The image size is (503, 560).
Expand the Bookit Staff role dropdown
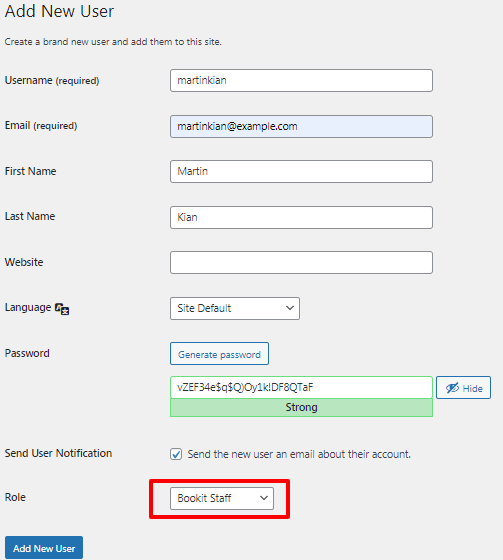point(222,498)
